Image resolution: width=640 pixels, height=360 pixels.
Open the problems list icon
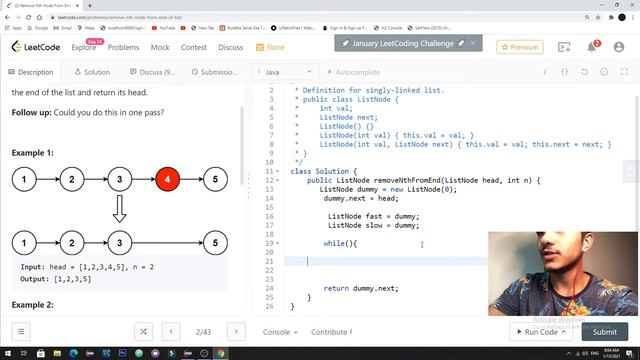(21, 331)
